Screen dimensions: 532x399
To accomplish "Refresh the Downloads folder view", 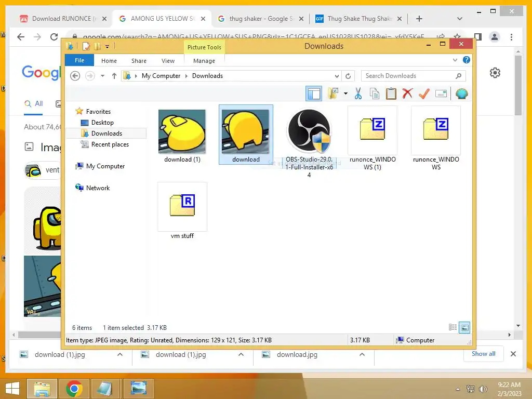I will point(348,76).
